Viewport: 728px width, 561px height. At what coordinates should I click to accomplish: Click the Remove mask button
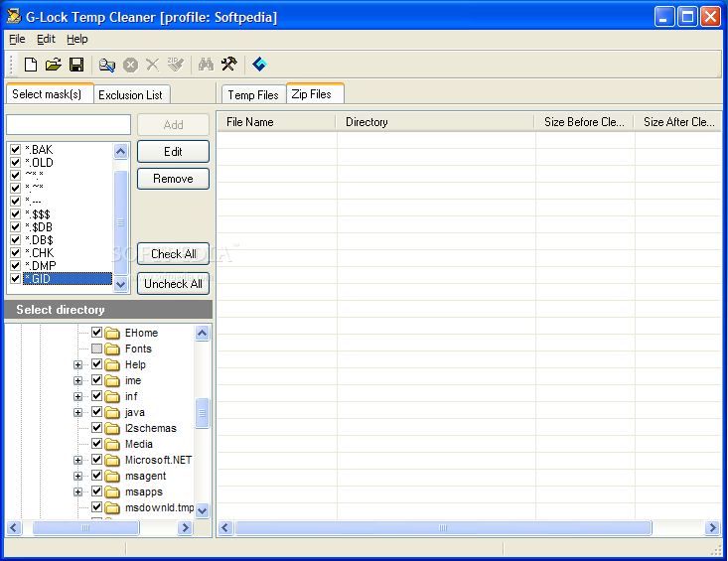coord(173,179)
